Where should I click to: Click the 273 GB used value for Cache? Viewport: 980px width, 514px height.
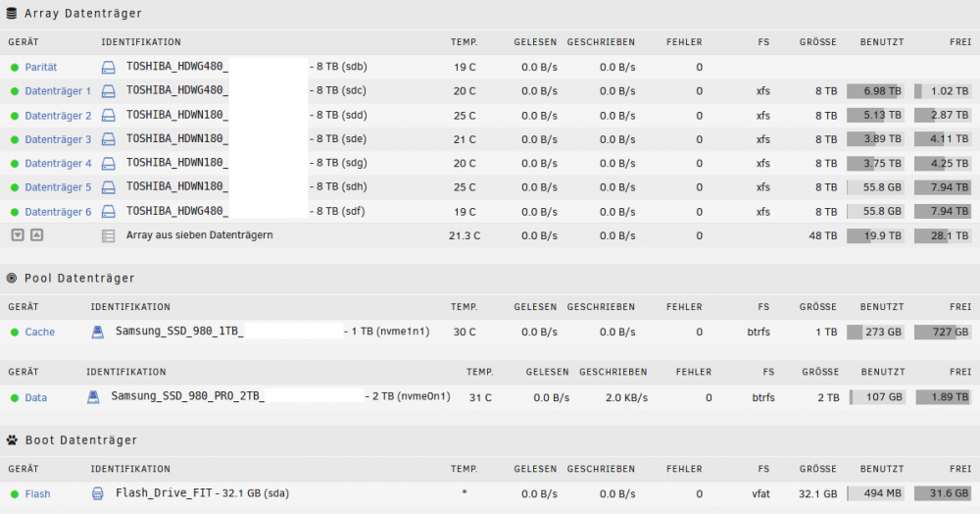tap(883, 332)
